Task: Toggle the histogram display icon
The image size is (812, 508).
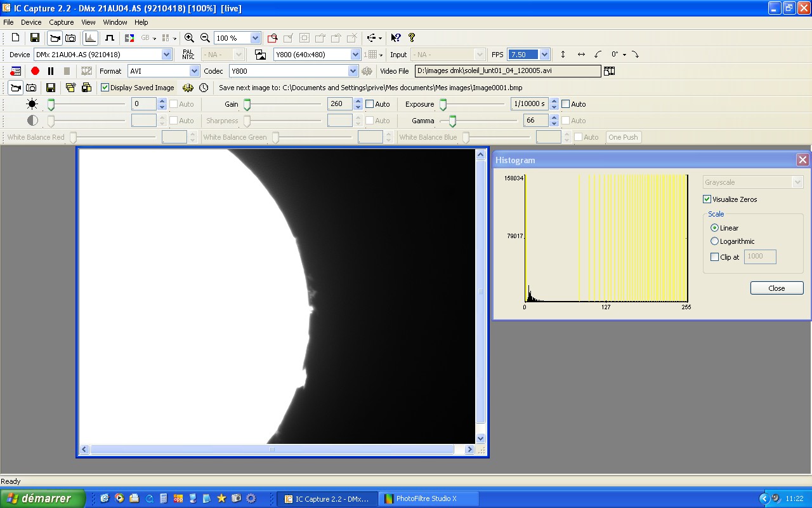Action: click(x=90, y=37)
